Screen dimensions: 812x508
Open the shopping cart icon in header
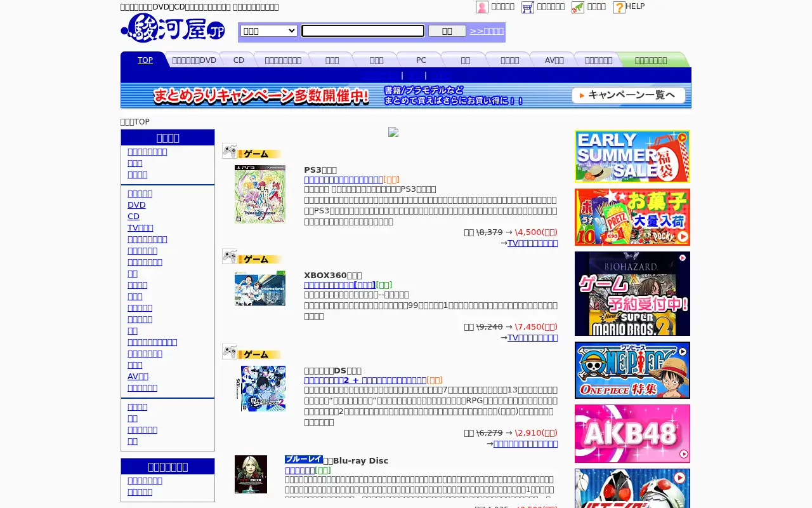[528, 7]
